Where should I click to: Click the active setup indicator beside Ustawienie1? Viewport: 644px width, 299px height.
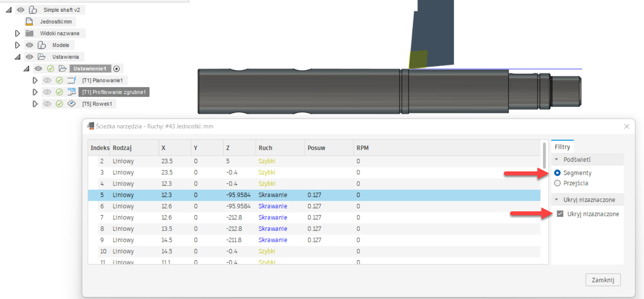[116, 69]
